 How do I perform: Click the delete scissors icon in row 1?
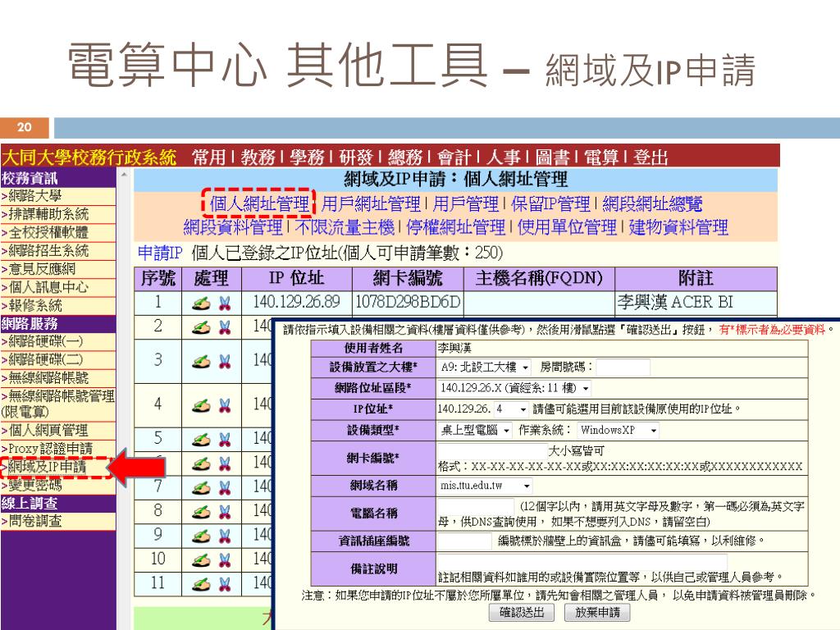click(x=225, y=304)
